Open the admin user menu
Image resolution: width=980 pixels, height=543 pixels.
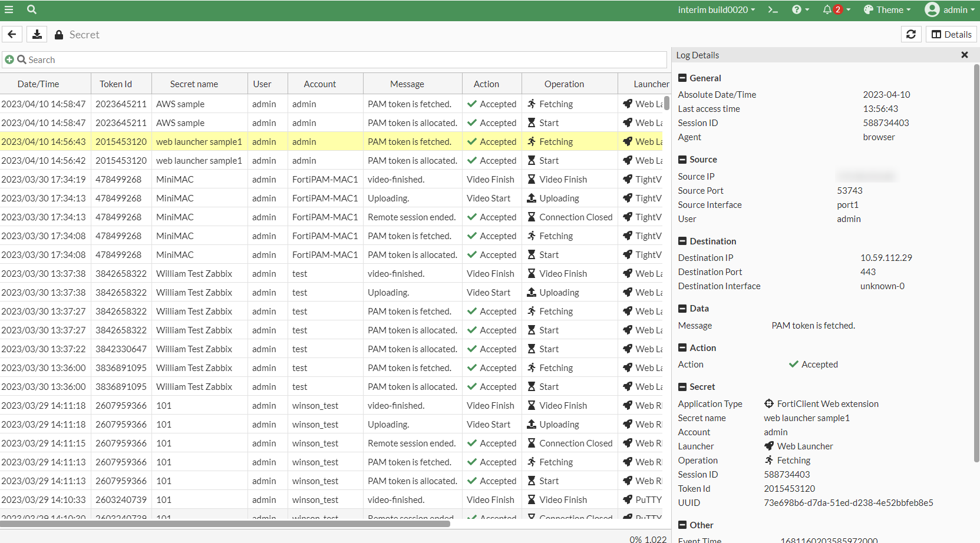(x=949, y=9)
